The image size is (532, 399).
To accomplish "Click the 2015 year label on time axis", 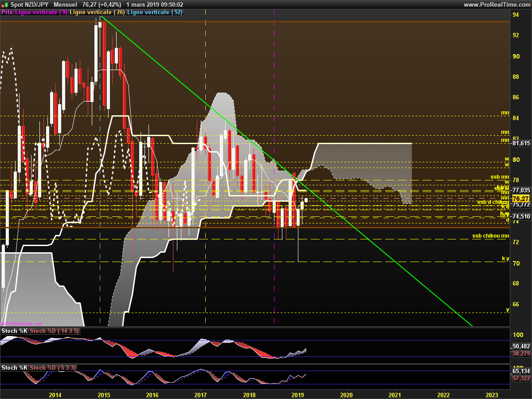I will [104, 395].
